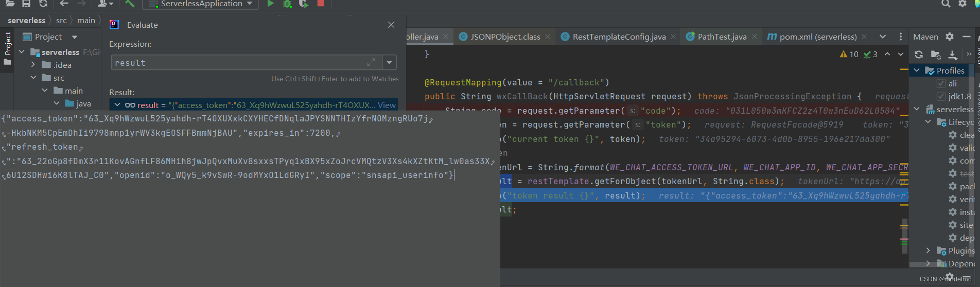This screenshot has height=287, width=980.
Task: Click the glasses watch icon beside result
Action: pos(130,105)
